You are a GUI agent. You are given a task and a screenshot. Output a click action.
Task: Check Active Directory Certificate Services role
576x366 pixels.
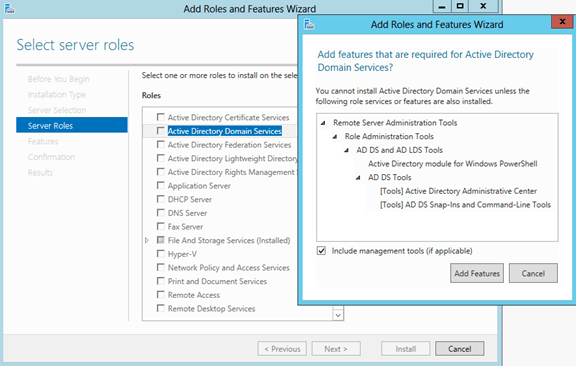(161, 117)
